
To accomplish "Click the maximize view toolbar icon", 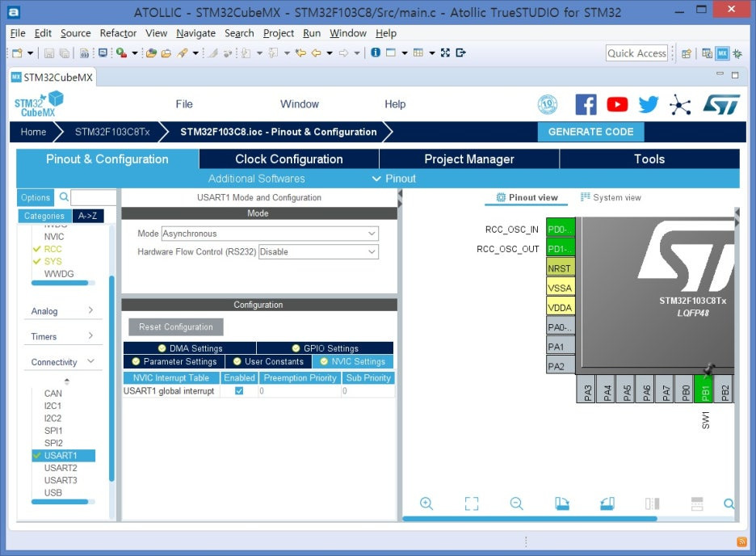I will pyautogui.click(x=445, y=53).
